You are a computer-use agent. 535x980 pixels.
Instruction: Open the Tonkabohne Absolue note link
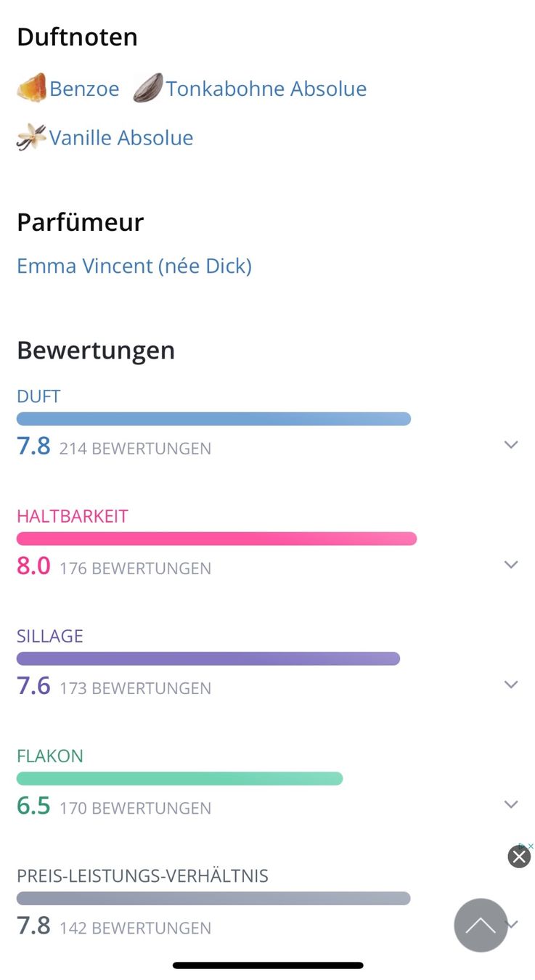266,89
